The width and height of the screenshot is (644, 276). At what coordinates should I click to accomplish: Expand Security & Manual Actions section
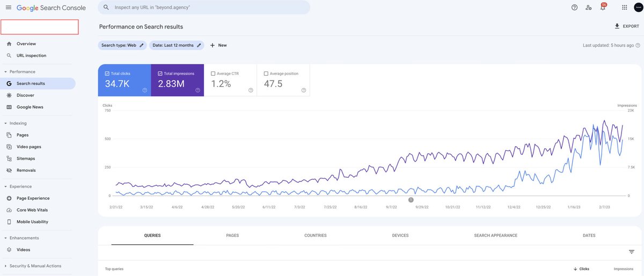pos(5,266)
